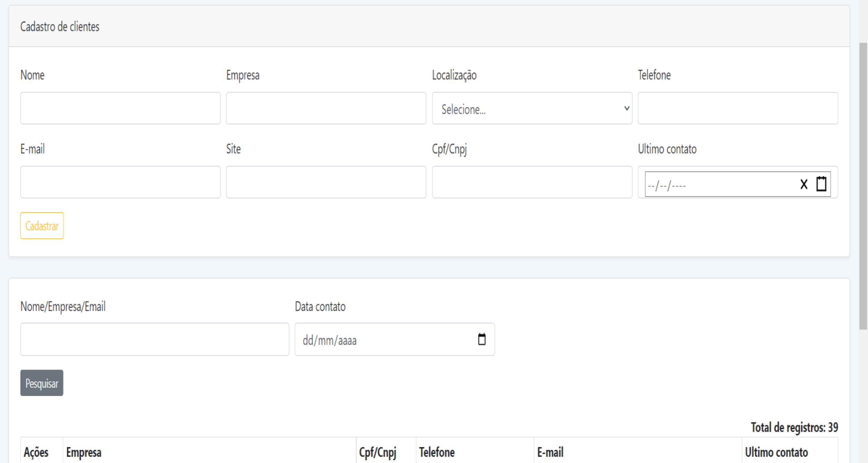868x463 pixels.
Task: Click the Ultimo contato date placeholder
Action: click(667, 186)
